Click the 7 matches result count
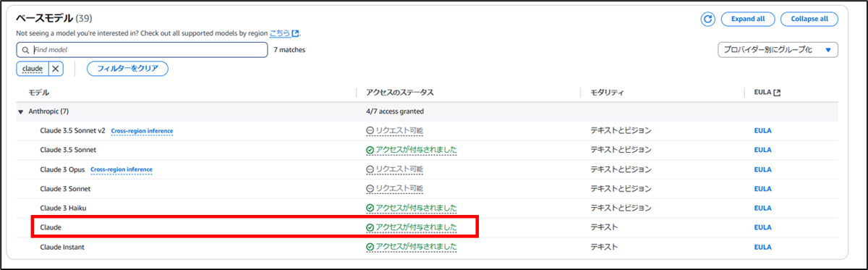Viewport: 868px width, 270px height. (289, 50)
